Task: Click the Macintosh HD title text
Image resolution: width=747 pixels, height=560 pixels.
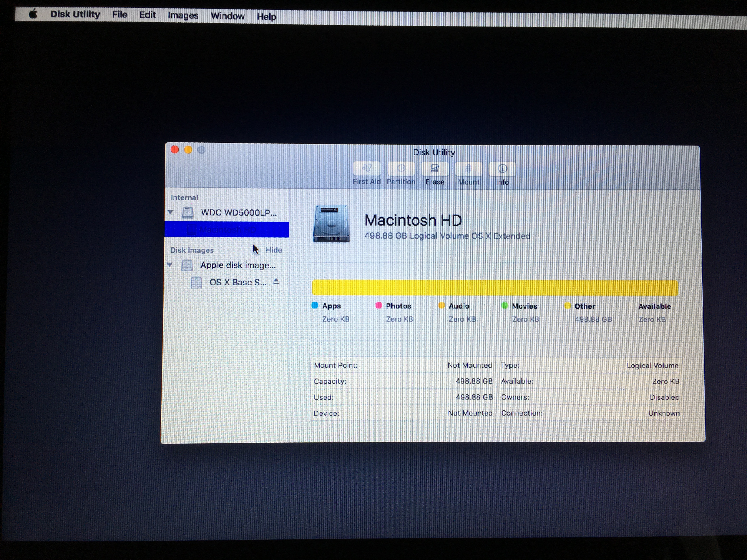Action: pos(413,220)
